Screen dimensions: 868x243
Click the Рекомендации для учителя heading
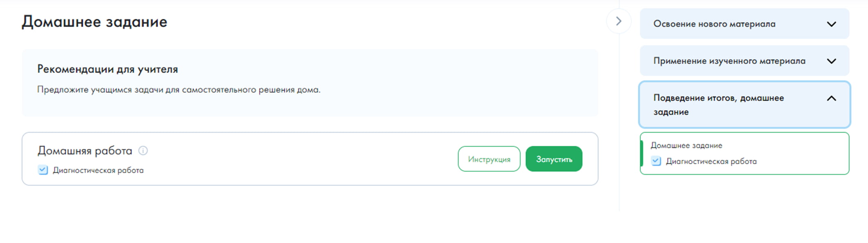click(107, 69)
